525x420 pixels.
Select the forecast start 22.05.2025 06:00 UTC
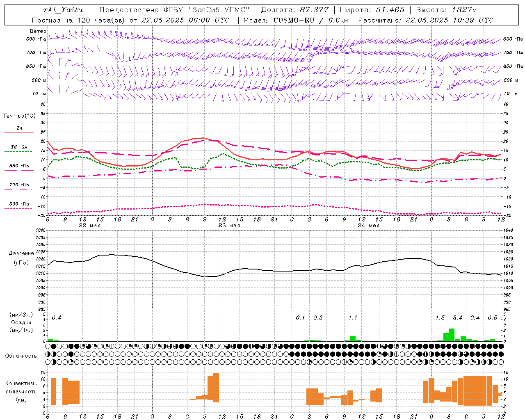pos(185,20)
